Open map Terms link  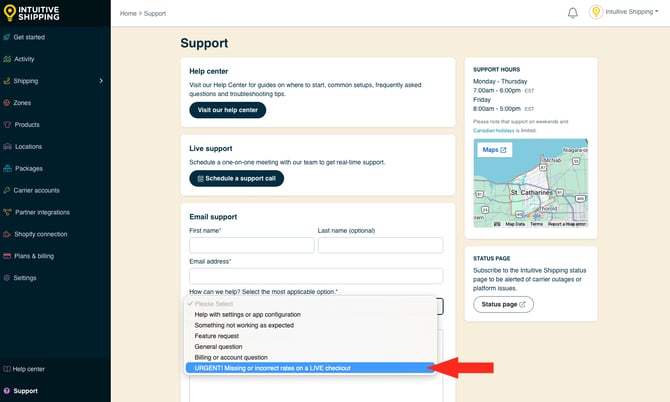pos(536,224)
